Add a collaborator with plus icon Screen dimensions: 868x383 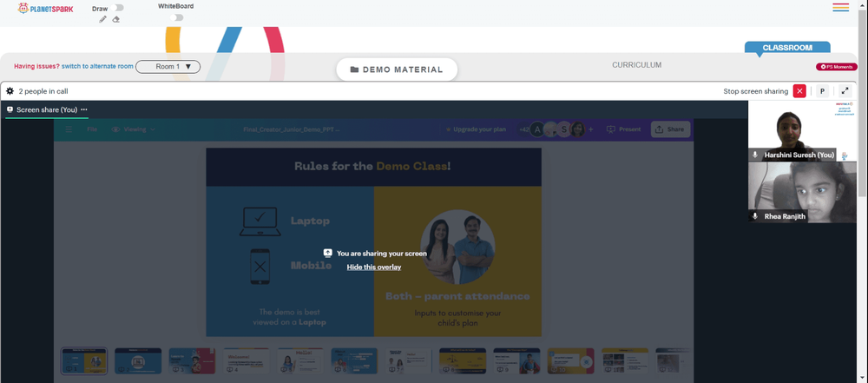click(590, 129)
